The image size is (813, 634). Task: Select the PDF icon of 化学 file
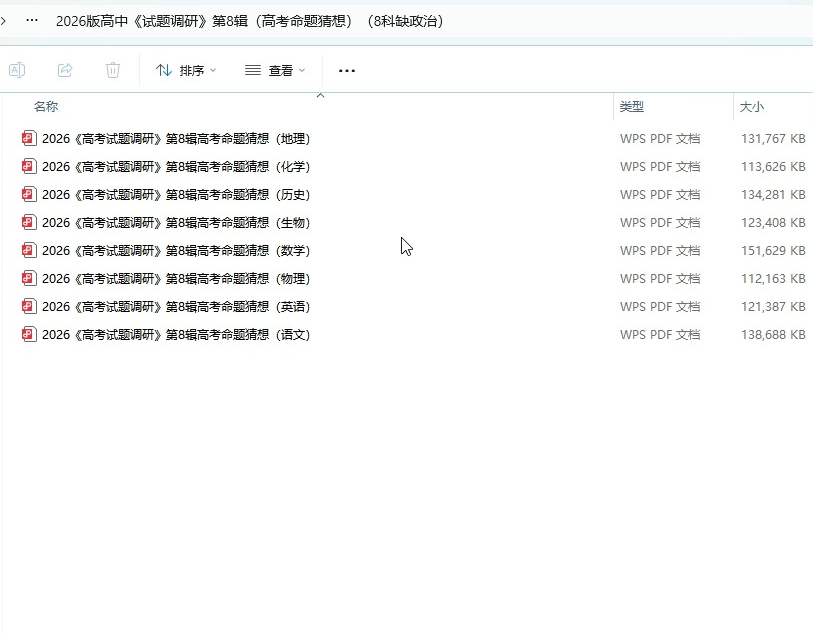click(29, 167)
